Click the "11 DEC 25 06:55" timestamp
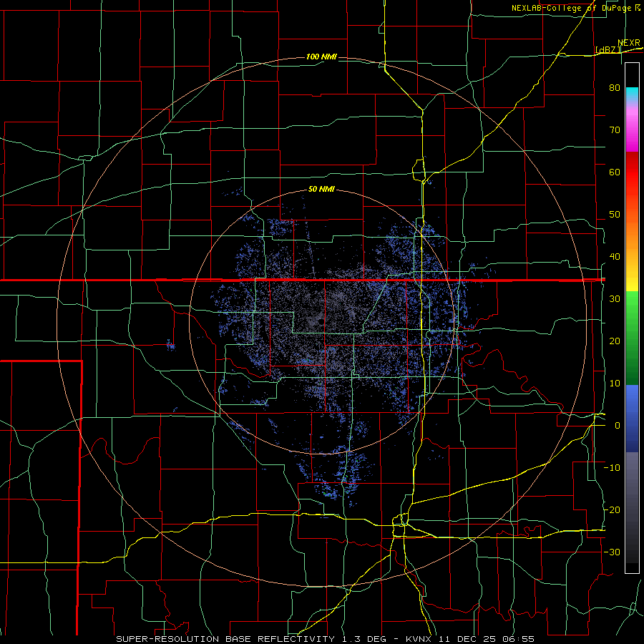Screen dimensions: 644x644 [x=488, y=639]
